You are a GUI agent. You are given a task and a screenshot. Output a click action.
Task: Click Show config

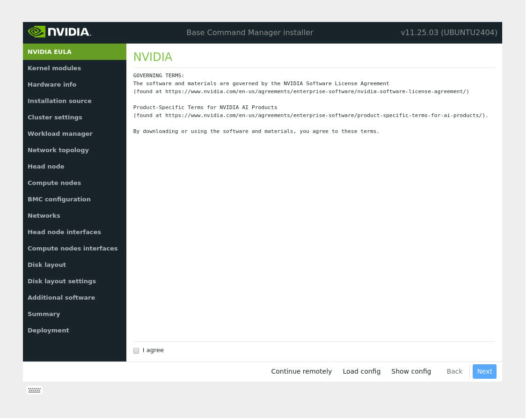coord(411,371)
